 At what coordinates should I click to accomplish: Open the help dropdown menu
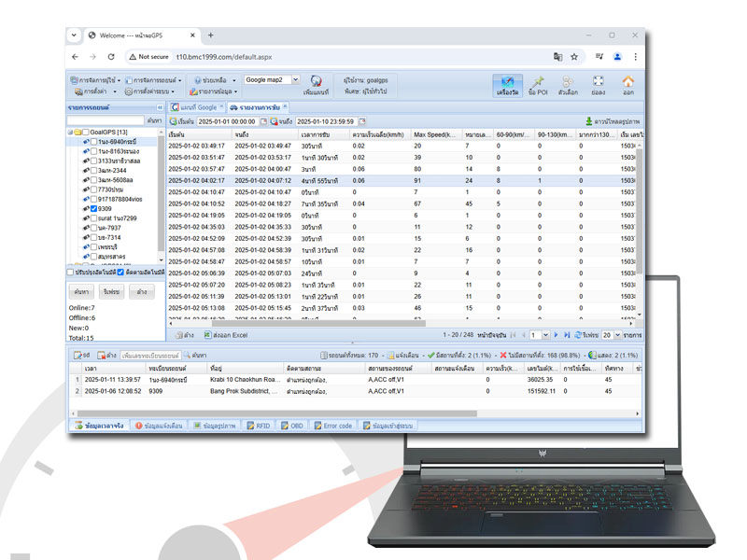click(x=216, y=80)
